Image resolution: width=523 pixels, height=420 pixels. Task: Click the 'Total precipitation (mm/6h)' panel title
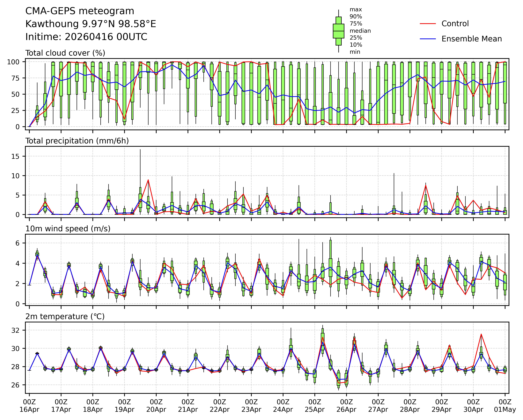(x=77, y=141)
